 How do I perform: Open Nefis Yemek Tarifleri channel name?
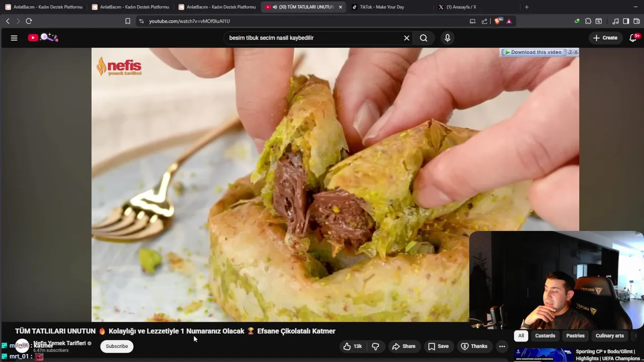[59, 343]
